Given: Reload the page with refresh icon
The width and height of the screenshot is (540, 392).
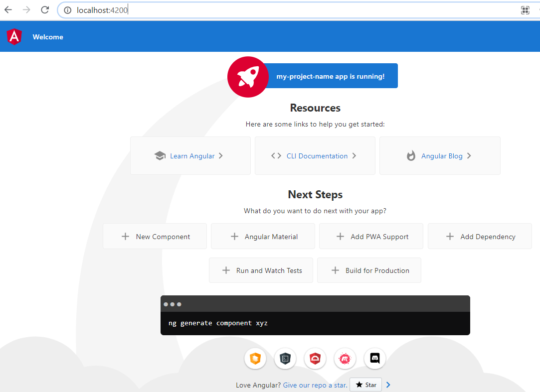Looking at the screenshot, I should tap(45, 10).
